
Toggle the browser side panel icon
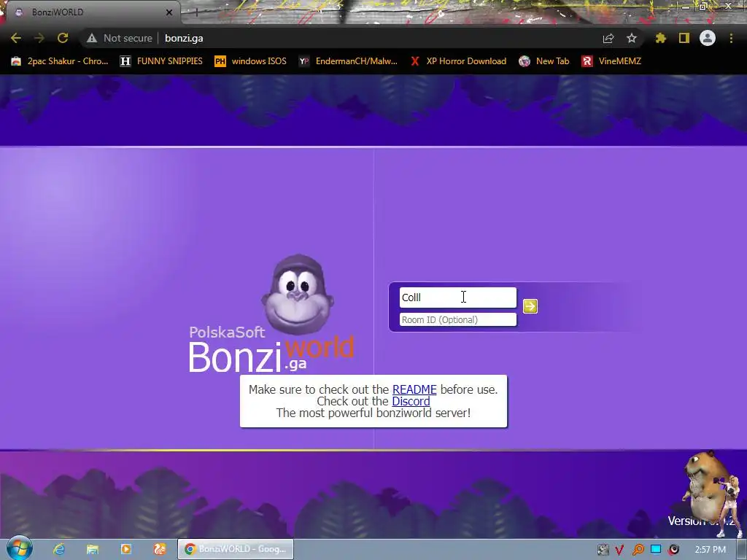tap(684, 38)
